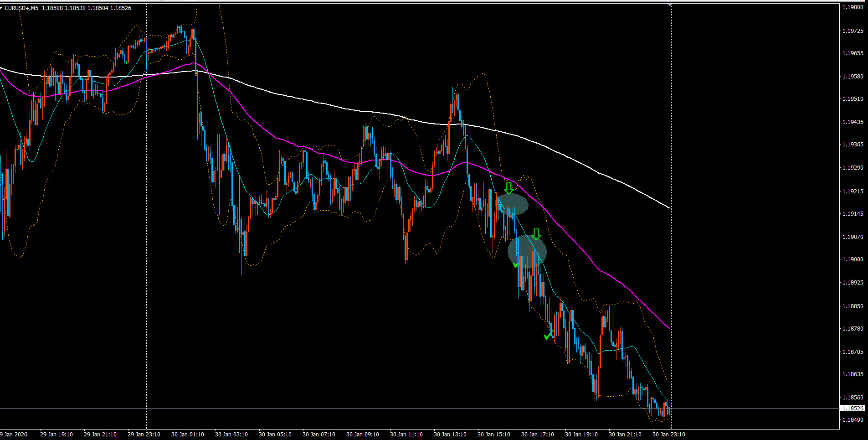Select the lower gray ellipse chart object

click(527, 252)
